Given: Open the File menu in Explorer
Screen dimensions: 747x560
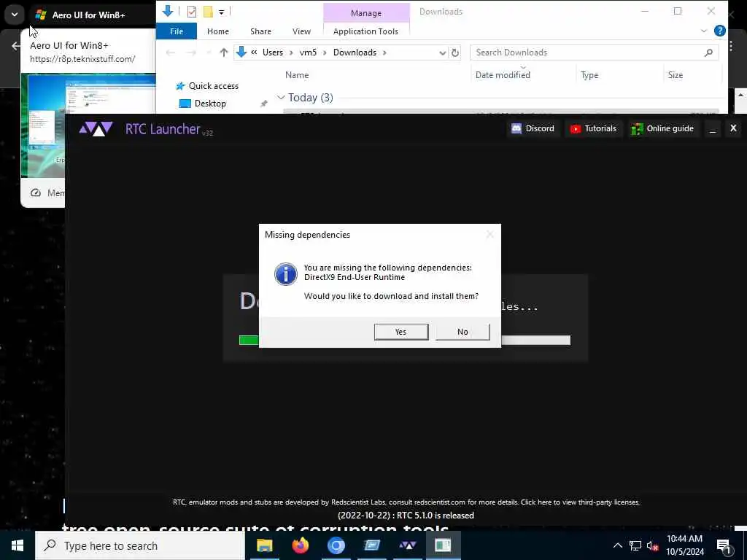Looking at the screenshot, I should (x=177, y=31).
